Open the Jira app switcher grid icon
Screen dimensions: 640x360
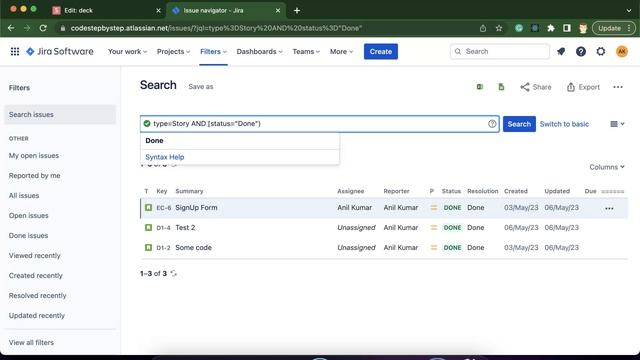click(x=15, y=51)
